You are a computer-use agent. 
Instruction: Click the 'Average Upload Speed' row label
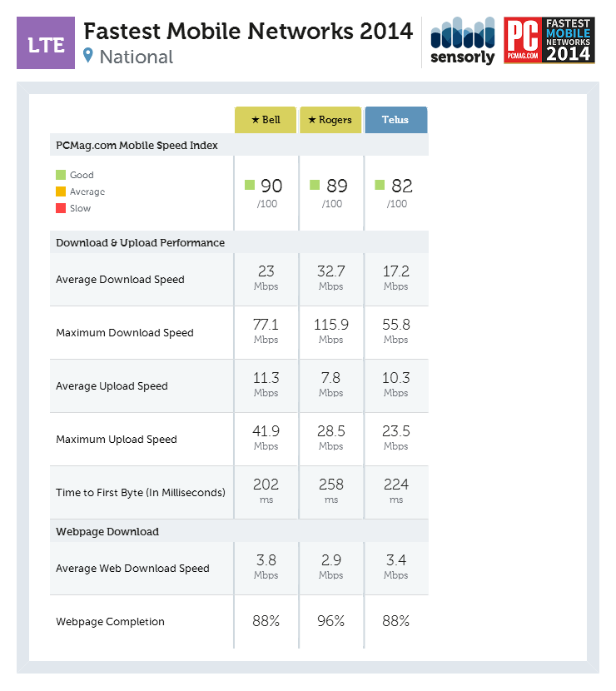[x=112, y=386]
